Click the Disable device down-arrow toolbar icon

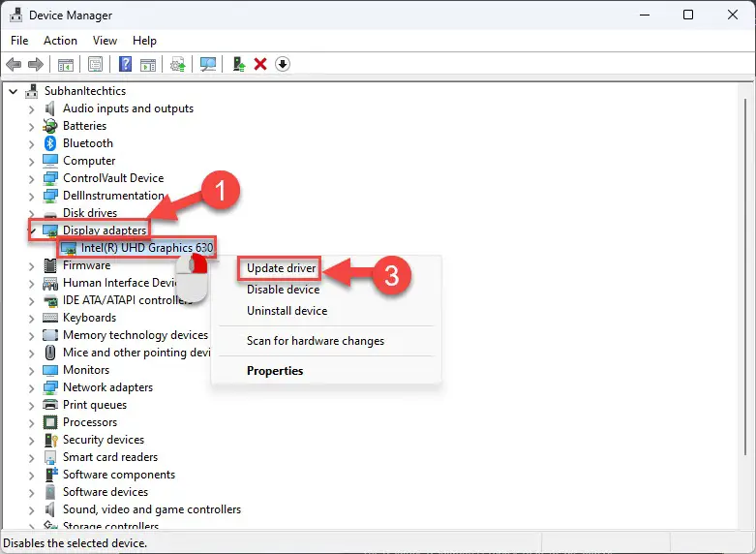[x=283, y=64]
